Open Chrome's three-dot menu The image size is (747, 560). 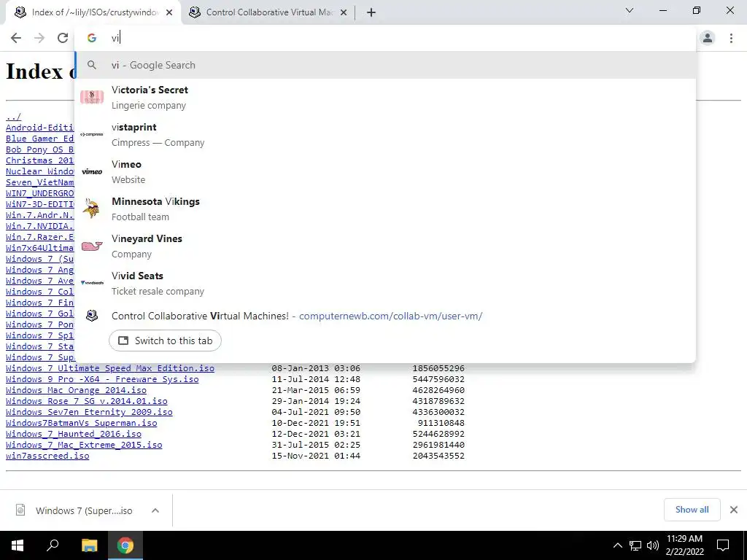point(731,38)
